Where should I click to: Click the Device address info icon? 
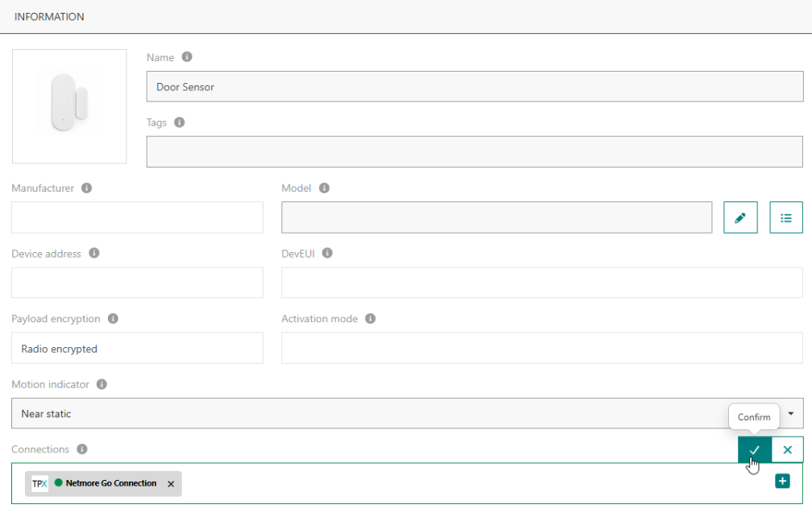click(93, 253)
